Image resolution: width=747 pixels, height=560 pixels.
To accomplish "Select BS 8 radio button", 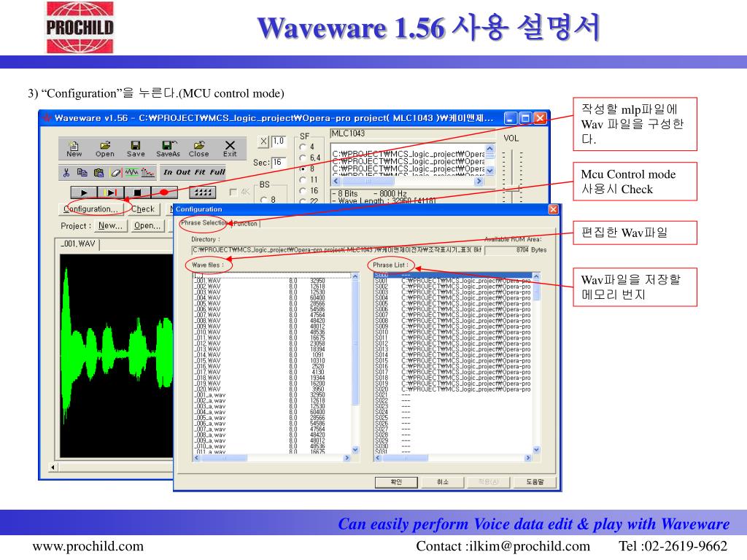I will coord(264,200).
